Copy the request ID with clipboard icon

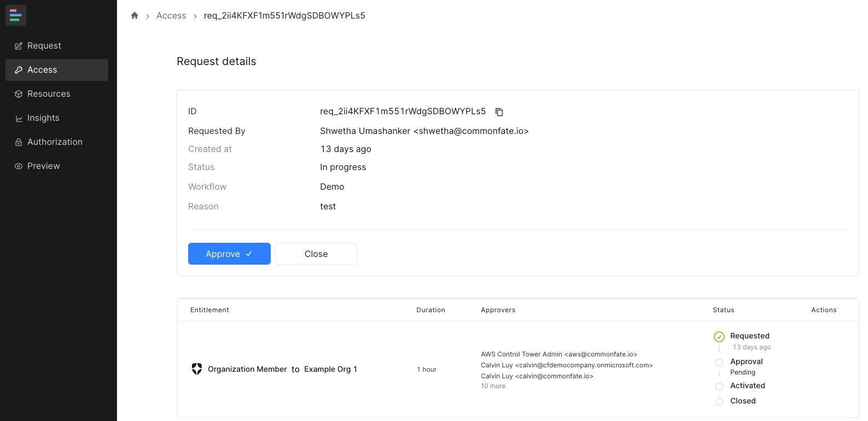click(x=499, y=112)
